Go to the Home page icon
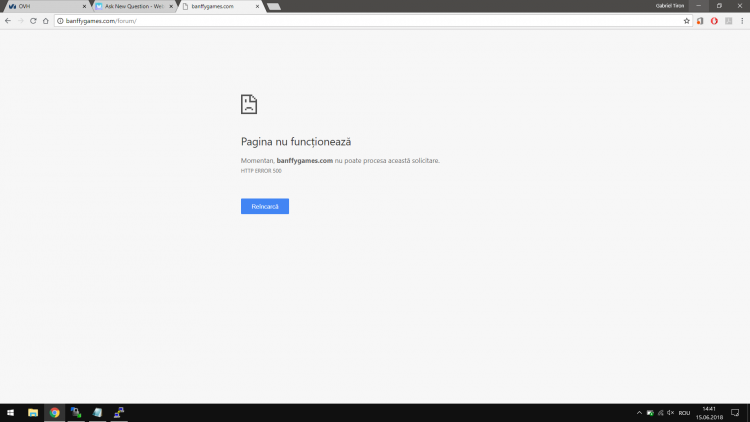 point(46,20)
